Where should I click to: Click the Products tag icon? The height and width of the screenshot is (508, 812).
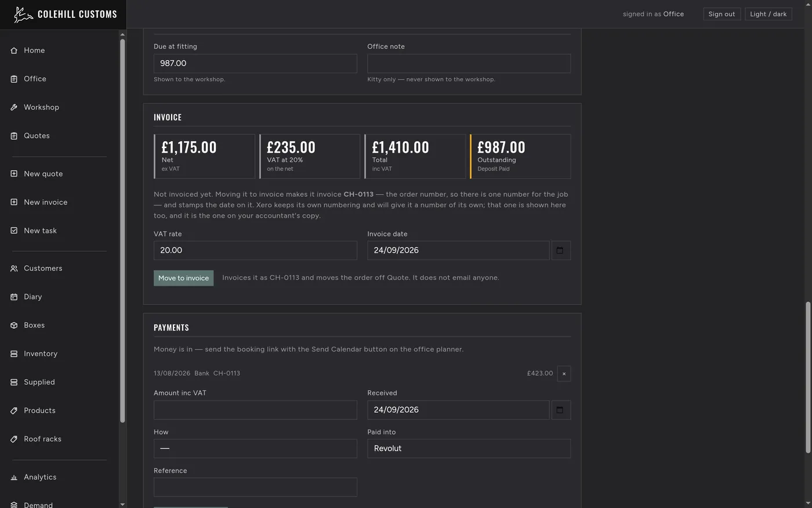[14, 410]
